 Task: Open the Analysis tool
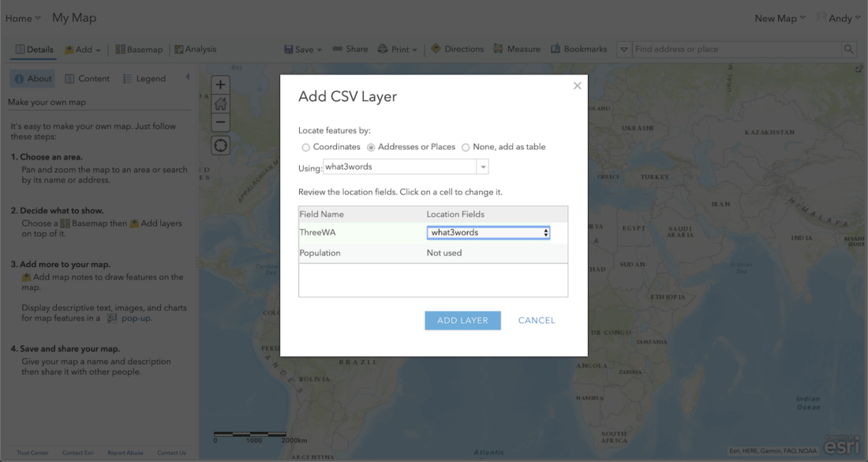pos(196,49)
